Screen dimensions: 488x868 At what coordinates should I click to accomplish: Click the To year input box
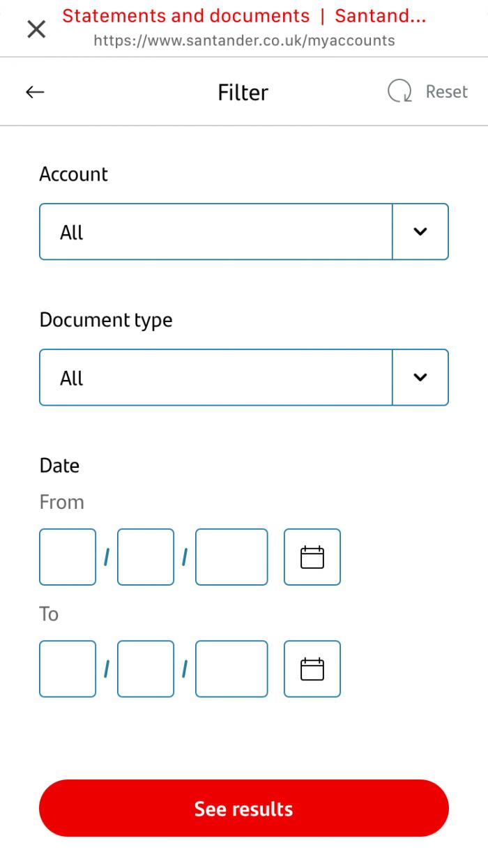point(231,669)
